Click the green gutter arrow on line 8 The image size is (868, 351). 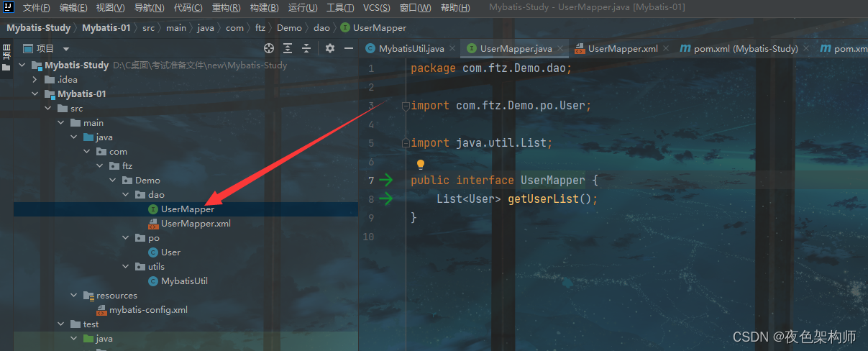tap(386, 199)
